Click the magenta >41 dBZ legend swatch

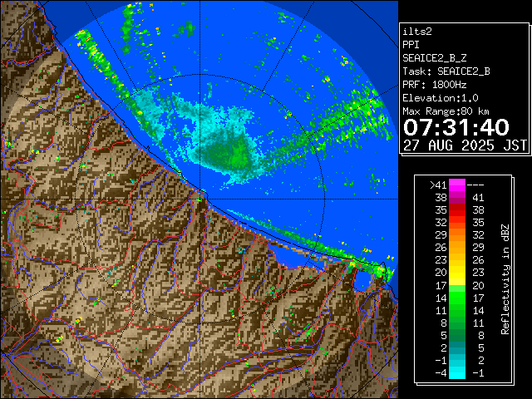pyautogui.click(x=457, y=185)
